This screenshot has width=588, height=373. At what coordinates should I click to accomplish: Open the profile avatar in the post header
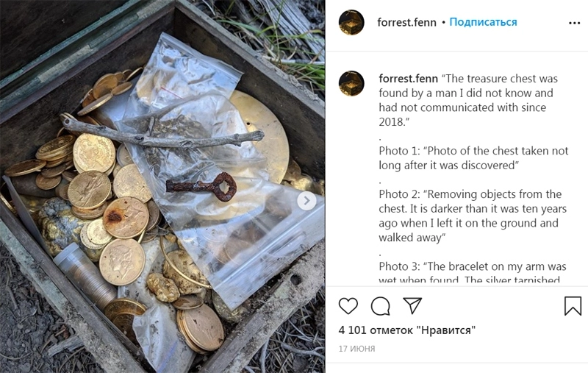[x=351, y=23]
